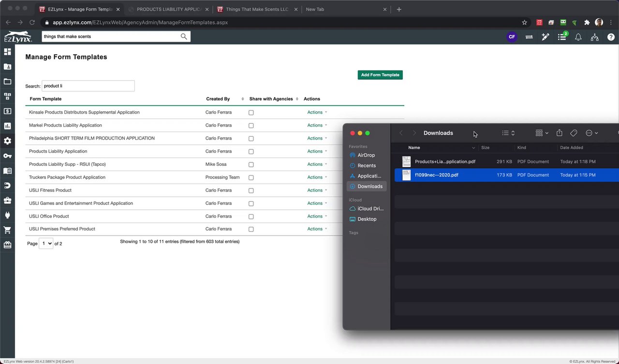Open Actions dropdown for USLI Office Product

(317, 216)
